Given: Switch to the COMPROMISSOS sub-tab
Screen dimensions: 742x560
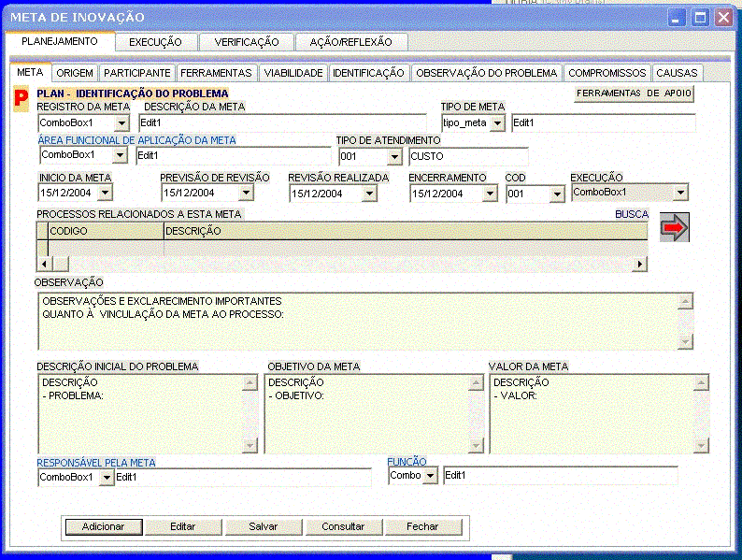Looking at the screenshot, I should 607,73.
